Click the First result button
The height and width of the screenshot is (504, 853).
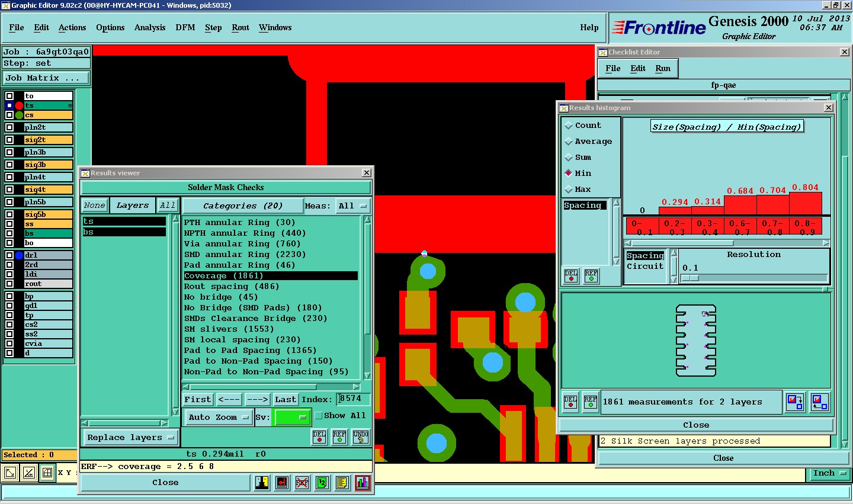pyautogui.click(x=198, y=400)
